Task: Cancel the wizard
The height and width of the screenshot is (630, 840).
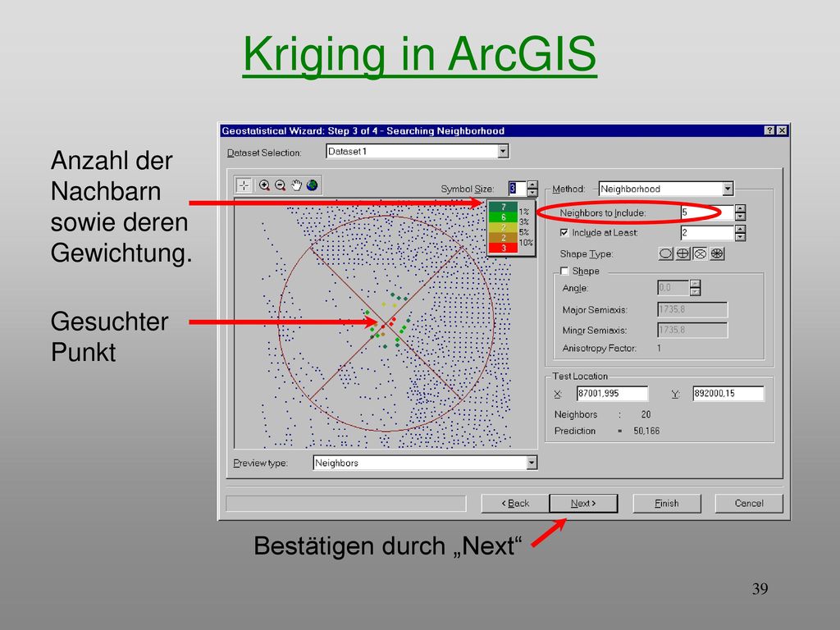Action: (749, 504)
